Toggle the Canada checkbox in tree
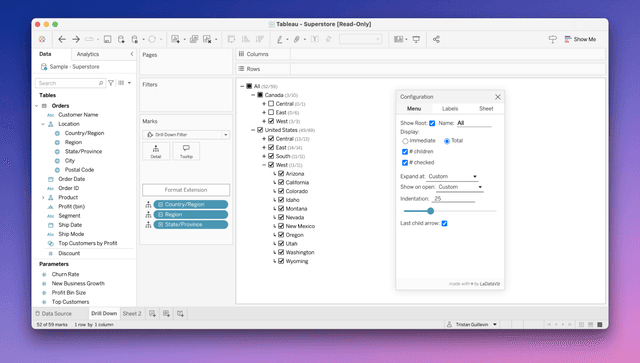640x363 pixels. pyautogui.click(x=260, y=95)
